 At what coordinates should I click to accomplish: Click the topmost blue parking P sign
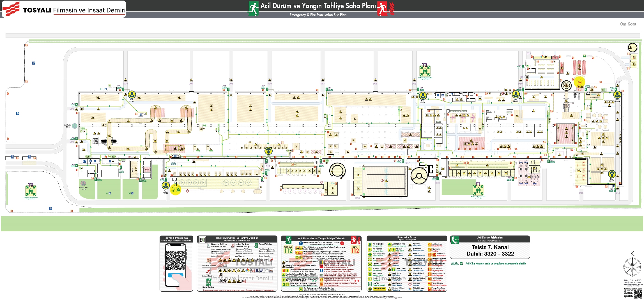33,63
